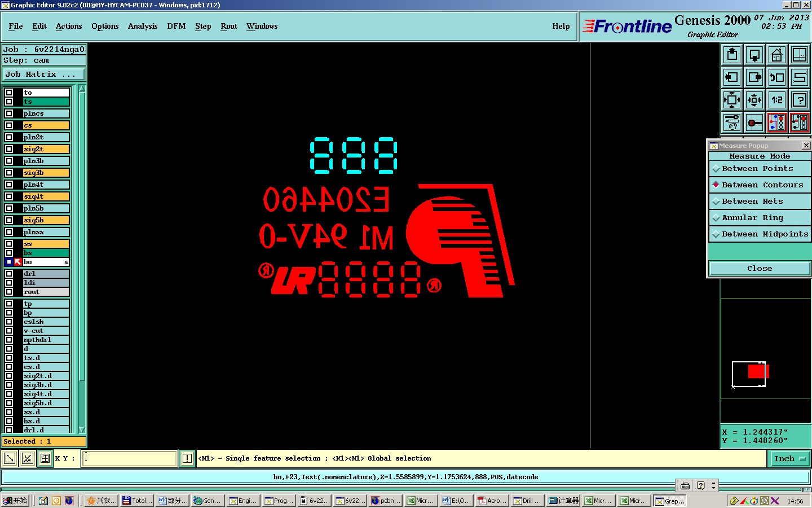The image size is (812, 508).
Task: Open the Edit menu
Action: 39,27
